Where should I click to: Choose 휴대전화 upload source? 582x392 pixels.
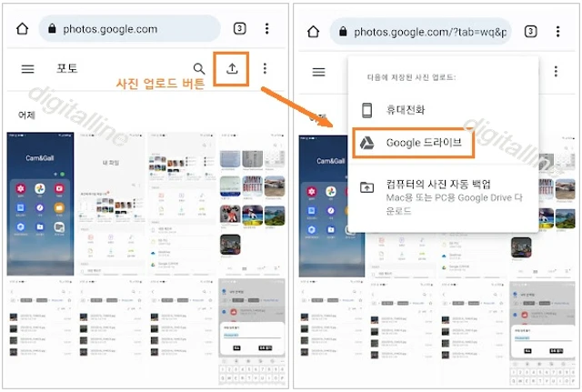pos(444,110)
